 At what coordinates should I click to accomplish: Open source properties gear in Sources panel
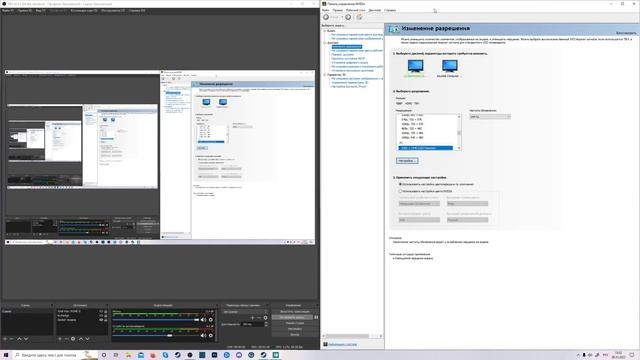pos(73,339)
